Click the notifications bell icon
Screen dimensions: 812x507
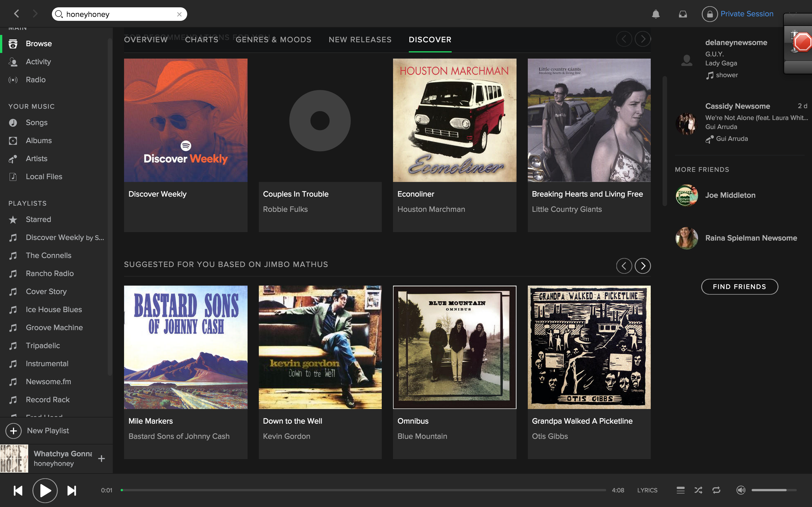(x=656, y=14)
